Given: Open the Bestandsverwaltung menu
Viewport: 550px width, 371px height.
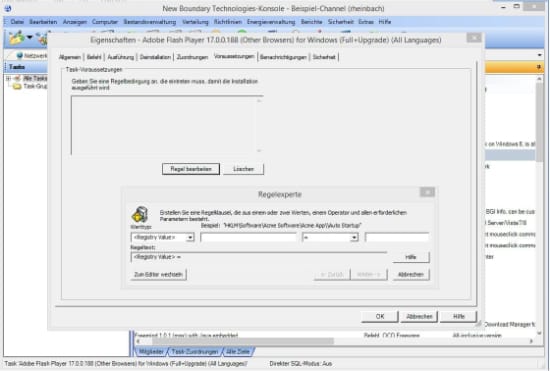Looking at the screenshot, I should pos(150,22).
